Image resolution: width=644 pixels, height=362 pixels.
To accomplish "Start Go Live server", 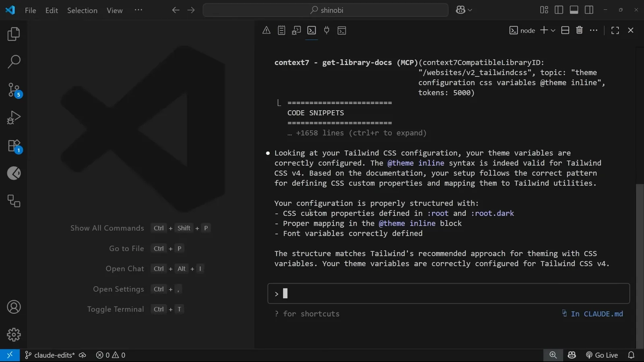I will (x=602, y=355).
